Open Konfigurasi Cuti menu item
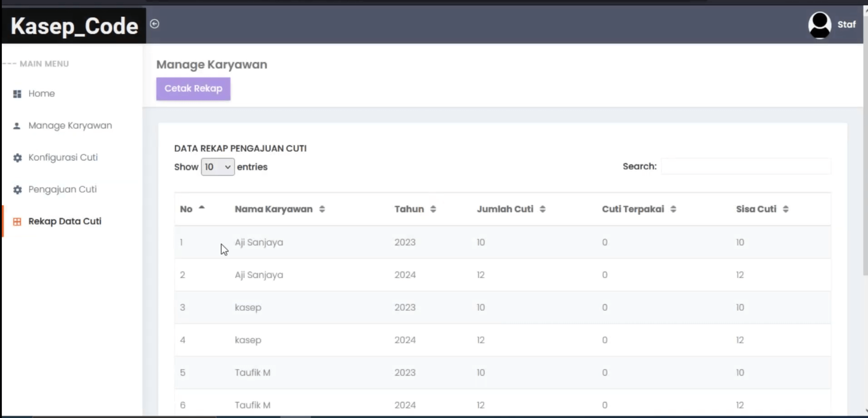The image size is (868, 418). click(x=63, y=158)
